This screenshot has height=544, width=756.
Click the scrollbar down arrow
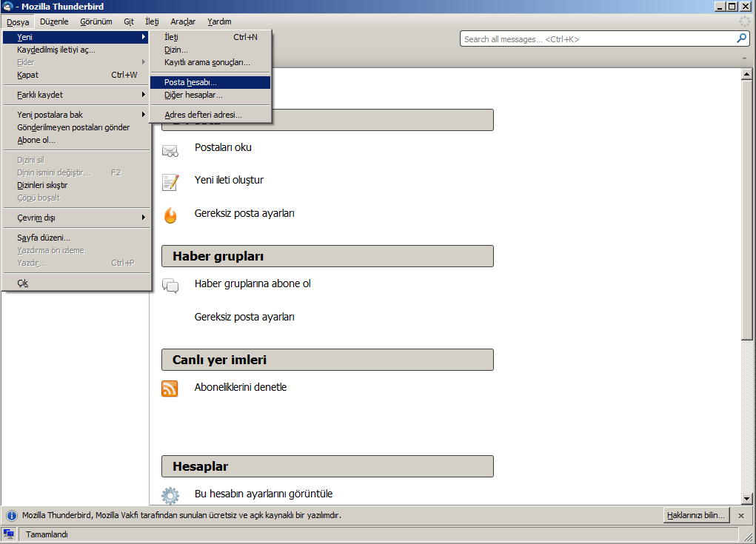tap(746, 499)
